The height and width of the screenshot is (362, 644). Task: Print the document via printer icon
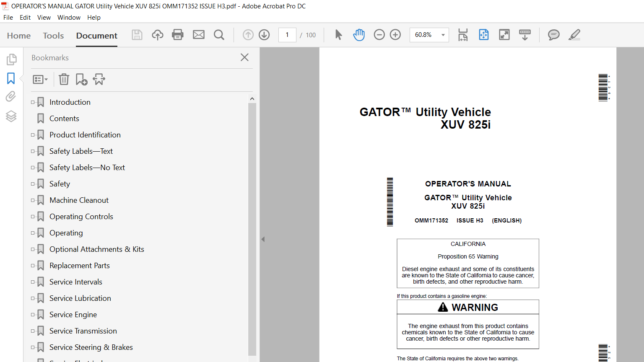tap(178, 35)
